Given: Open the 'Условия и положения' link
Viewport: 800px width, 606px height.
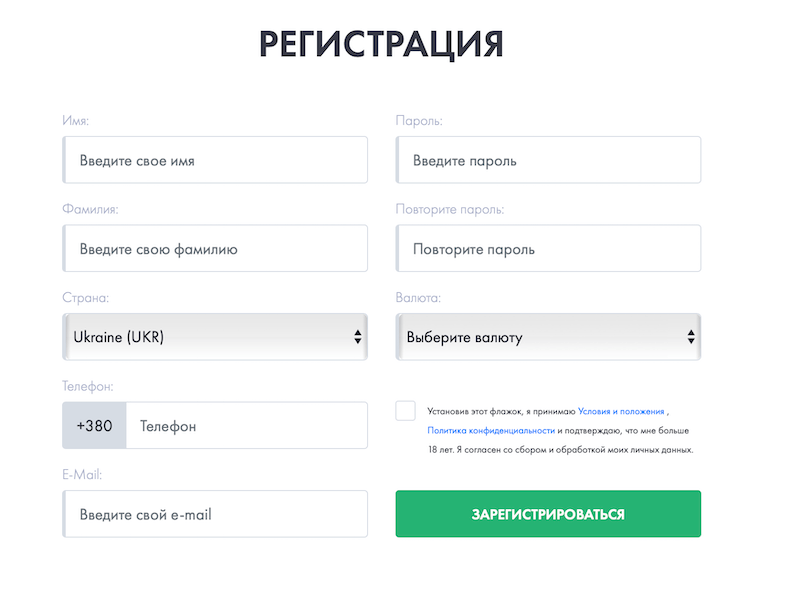Looking at the screenshot, I should click(622, 410).
